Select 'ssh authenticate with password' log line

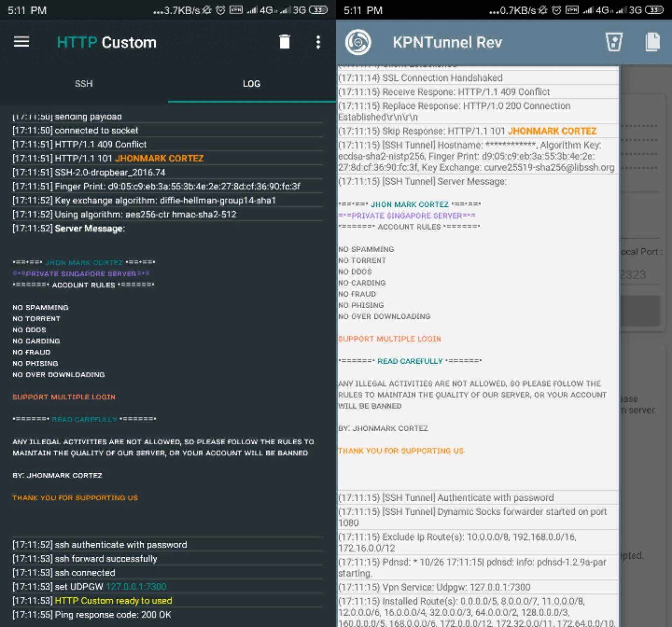coord(168,544)
